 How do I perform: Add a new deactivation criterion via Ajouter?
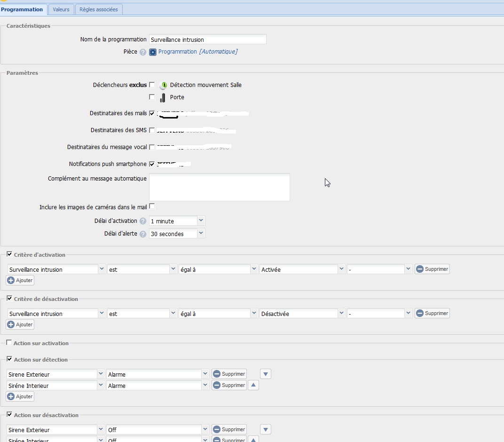(20, 324)
